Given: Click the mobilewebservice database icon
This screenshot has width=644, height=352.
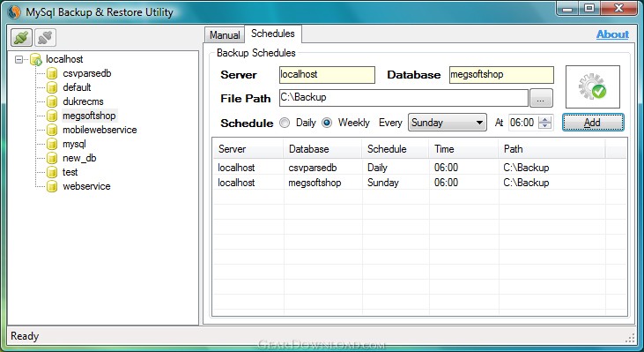Looking at the screenshot, I should pyautogui.click(x=52, y=130).
